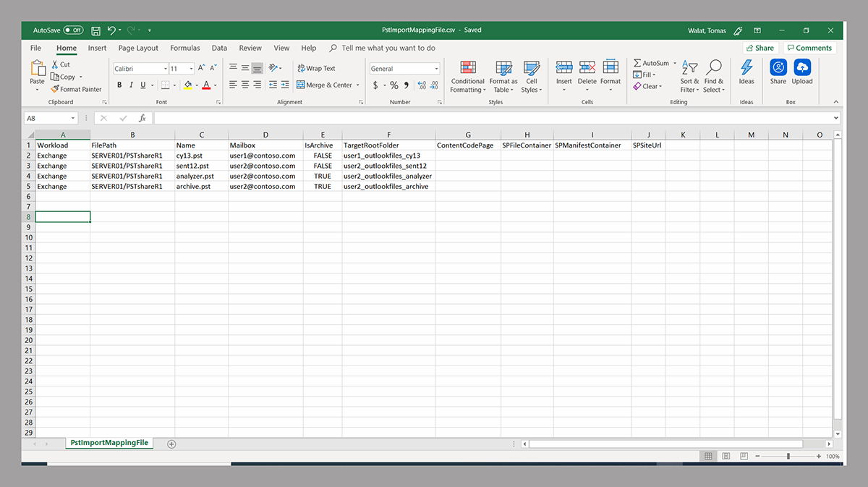868x487 pixels.
Task: Select the PstImportMappingFile sheet tab
Action: click(109, 443)
